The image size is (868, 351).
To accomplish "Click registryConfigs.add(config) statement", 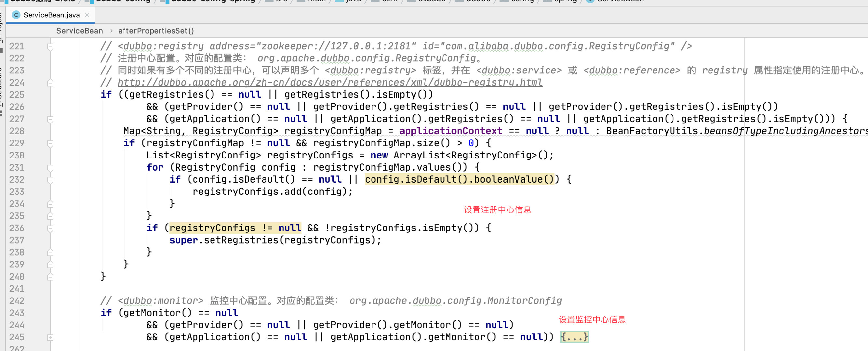I will pyautogui.click(x=272, y=192).
